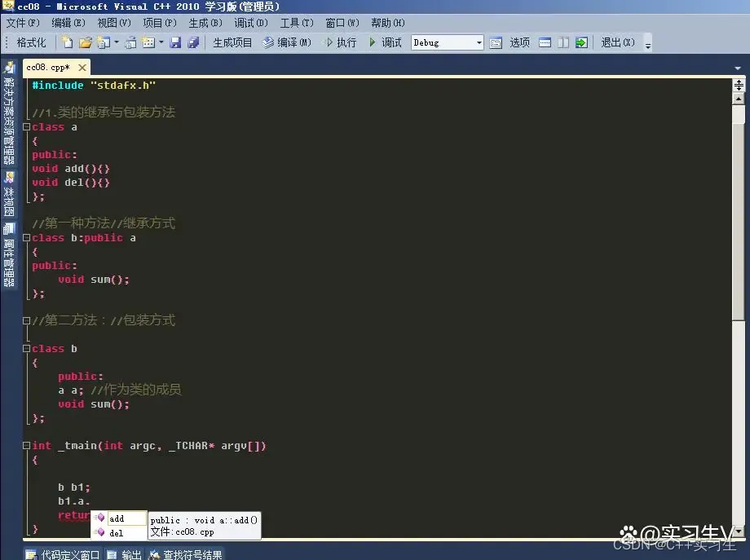750x560 pixels.
Task: Collapse the second class b block
Action: pos(27,349)
